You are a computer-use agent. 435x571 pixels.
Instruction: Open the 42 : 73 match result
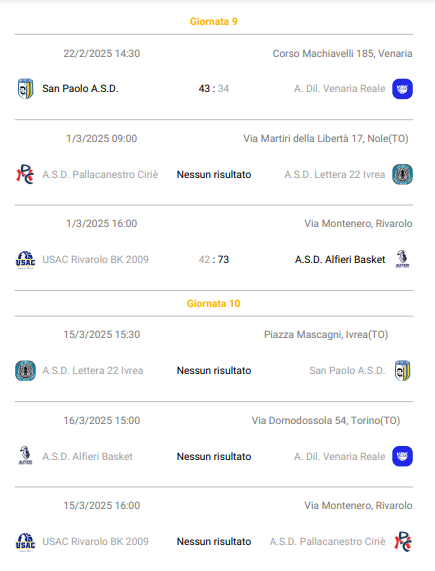(x=214, y=259)
